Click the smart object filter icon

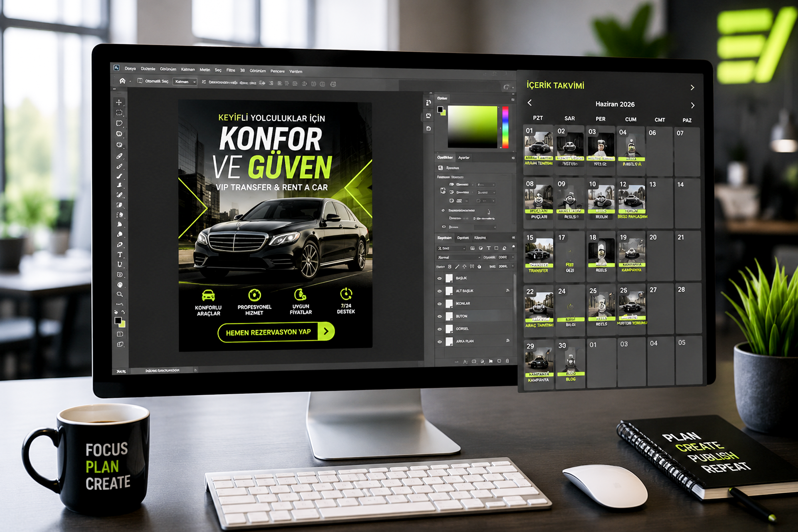(505, 248)
